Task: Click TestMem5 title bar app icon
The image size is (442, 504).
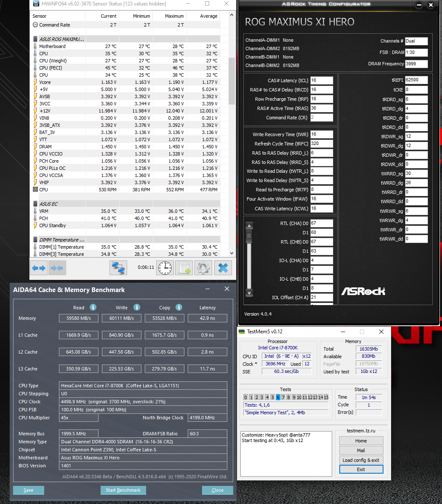Action: (242, 331)
